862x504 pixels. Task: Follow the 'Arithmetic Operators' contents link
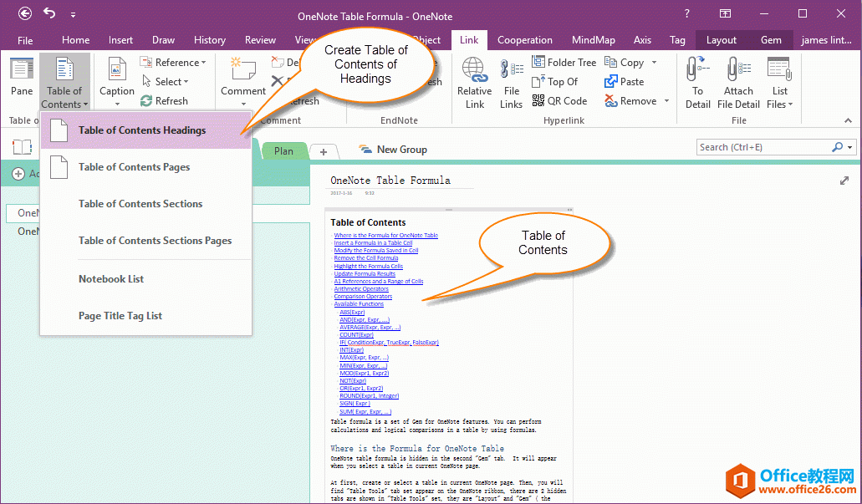360,289
